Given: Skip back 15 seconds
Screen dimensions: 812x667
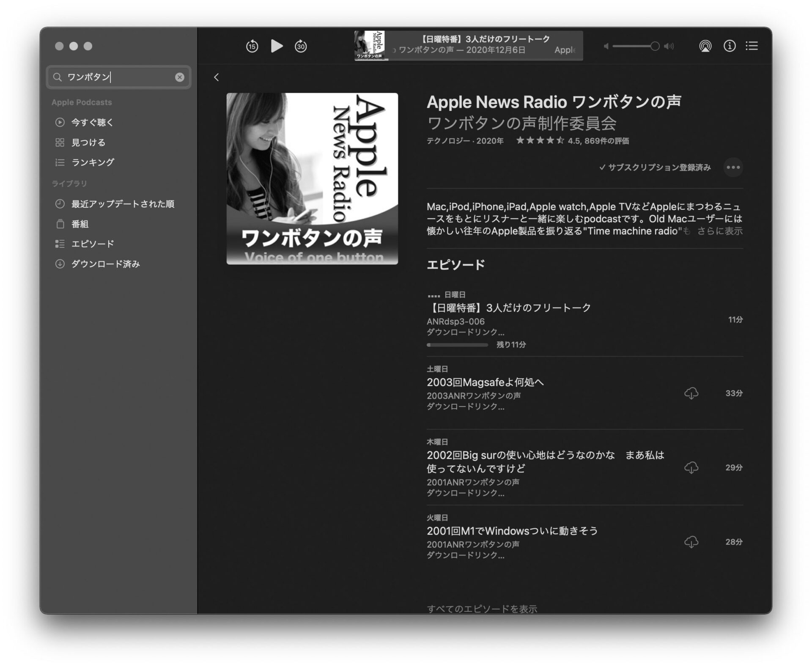Looking at the screenshot, I should (x=252, y=46).
